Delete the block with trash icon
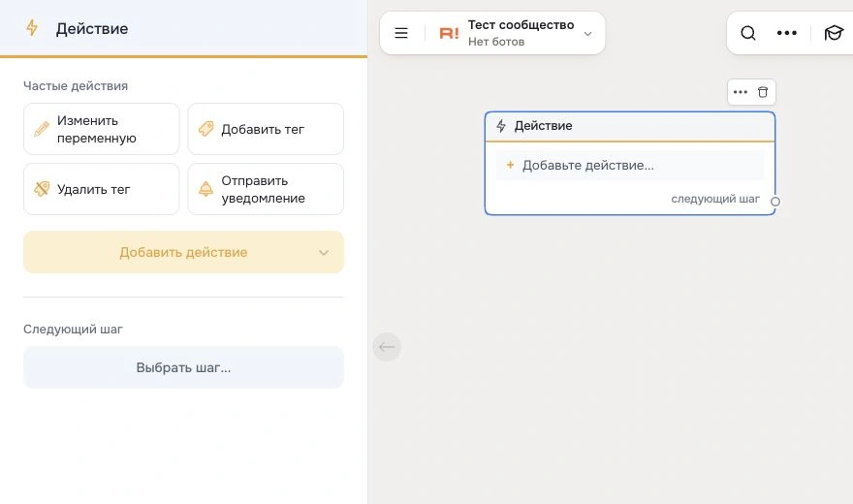853x504 pixels. [763, 92]
